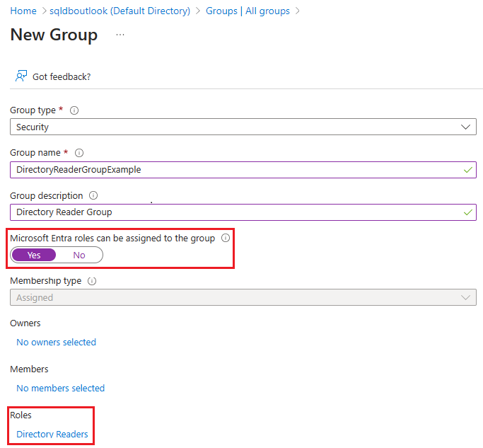Screen dimensions: 483x448
Task: Click the Group name validation checkmark
Action: pos(468,170)
